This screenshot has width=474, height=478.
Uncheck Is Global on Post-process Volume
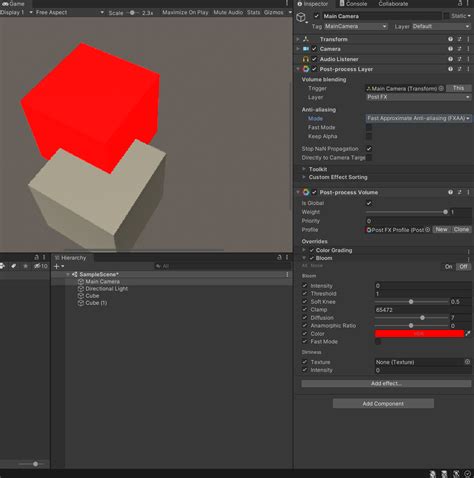pos(369,203)
